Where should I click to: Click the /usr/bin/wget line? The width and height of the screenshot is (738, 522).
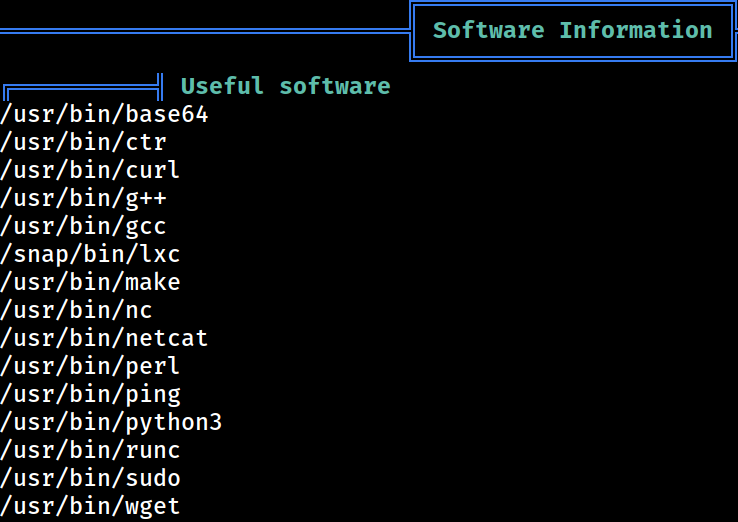click(90, 506)
